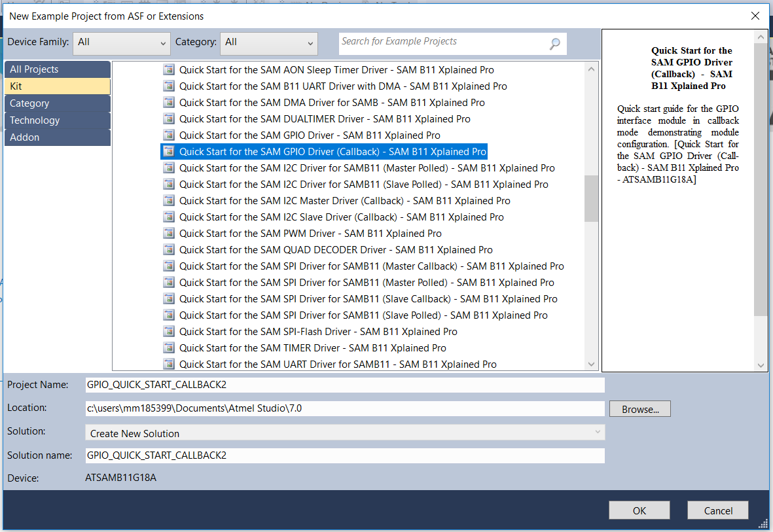773x532 pixels.
Task: Click the Project Name field
Action: tap(344, 385)
